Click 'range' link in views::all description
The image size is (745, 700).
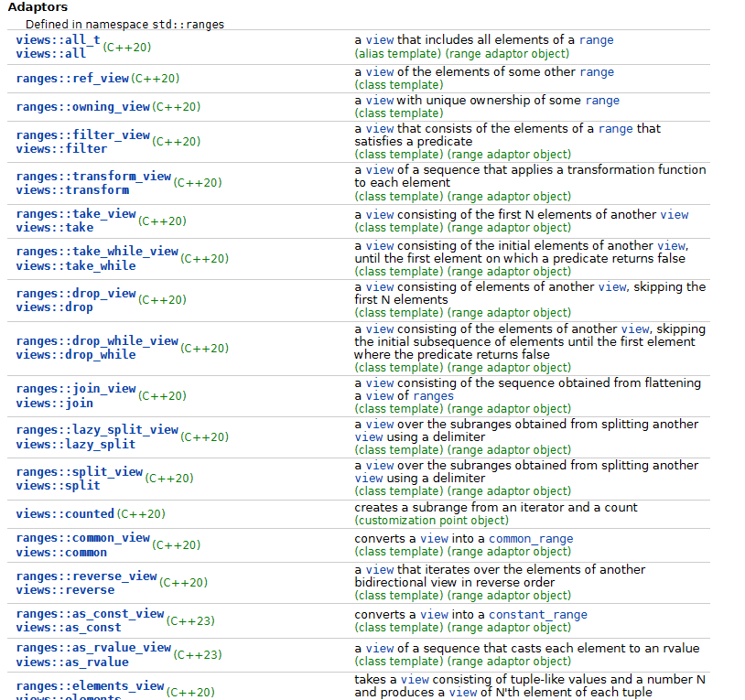pos(597,40)
